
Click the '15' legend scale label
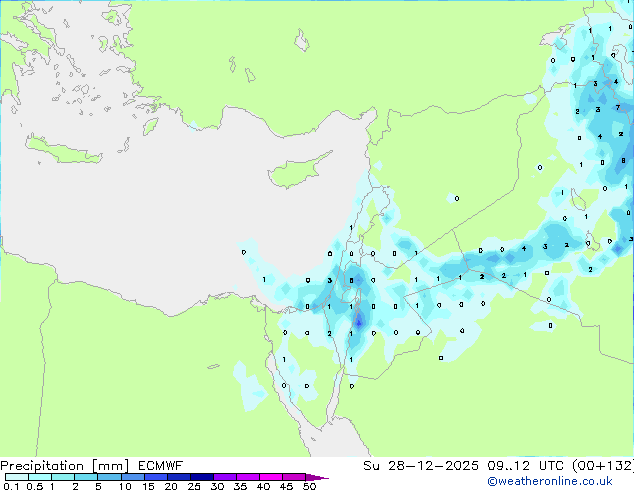pos(148,486)
